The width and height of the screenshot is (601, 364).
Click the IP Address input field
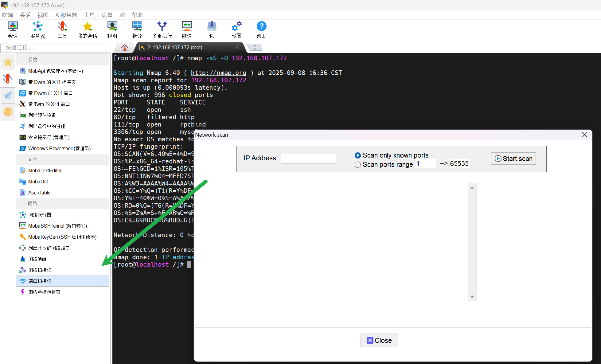309,158
